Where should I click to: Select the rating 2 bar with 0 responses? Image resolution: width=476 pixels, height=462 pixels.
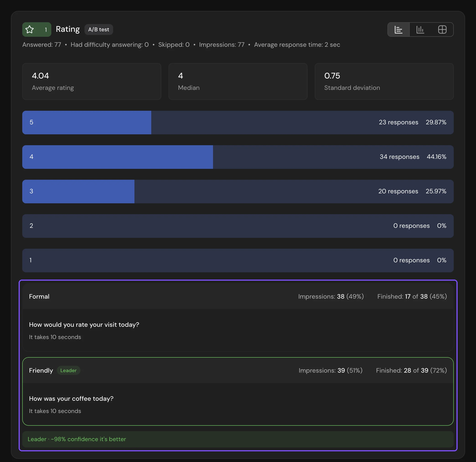click(x=238, y=226)
